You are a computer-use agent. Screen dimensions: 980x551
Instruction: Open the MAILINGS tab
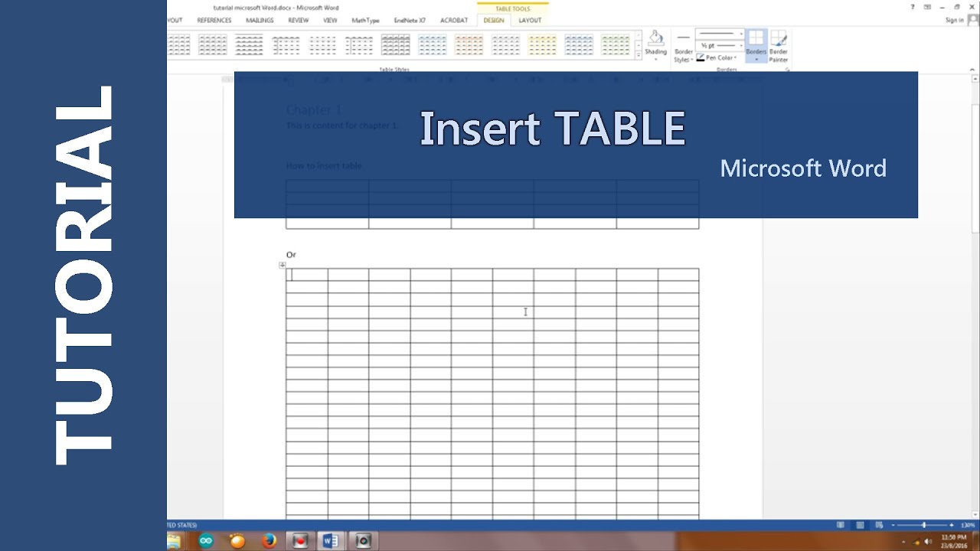[260, 20]
